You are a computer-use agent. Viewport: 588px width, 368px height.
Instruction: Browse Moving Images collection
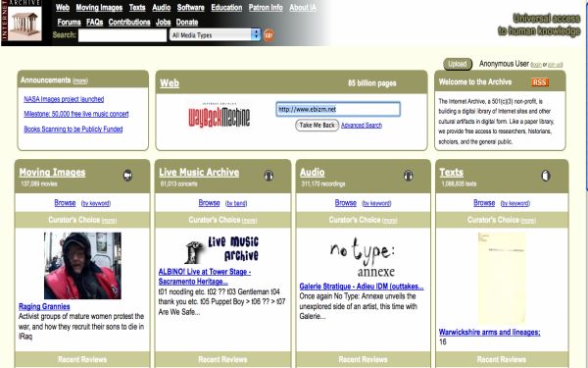[65, 203]
